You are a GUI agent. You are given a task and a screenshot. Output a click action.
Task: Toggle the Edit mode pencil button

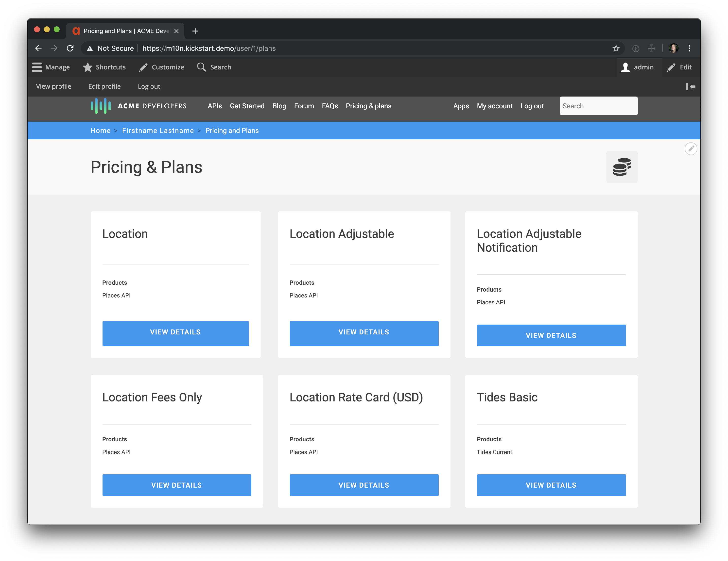pos(679,67)
